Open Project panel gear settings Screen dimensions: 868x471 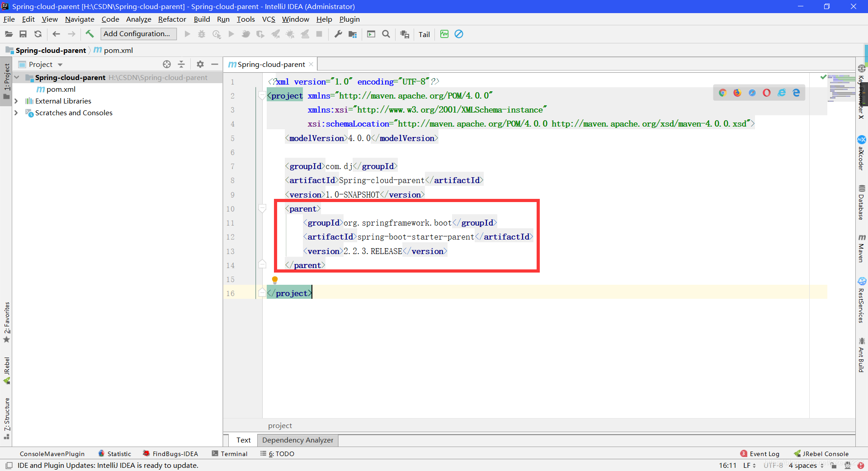(x=200, y=64)
